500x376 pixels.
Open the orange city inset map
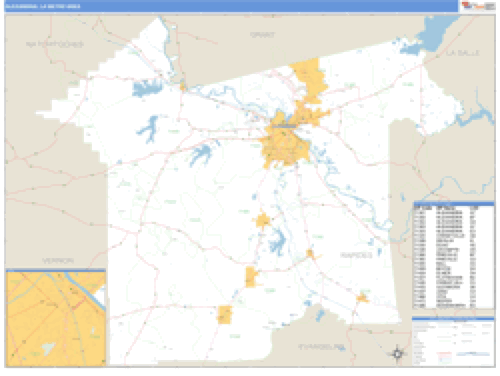click(56, 319)
